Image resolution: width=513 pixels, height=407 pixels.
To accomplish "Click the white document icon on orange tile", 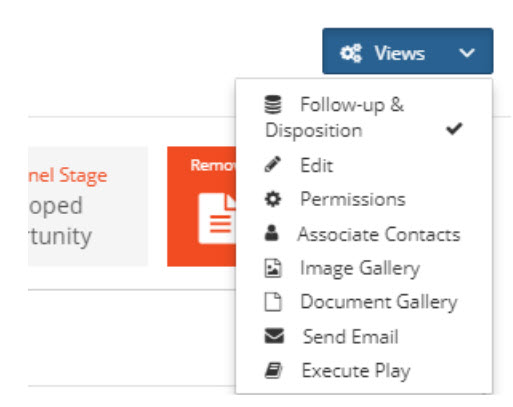I will coord(217,218).
